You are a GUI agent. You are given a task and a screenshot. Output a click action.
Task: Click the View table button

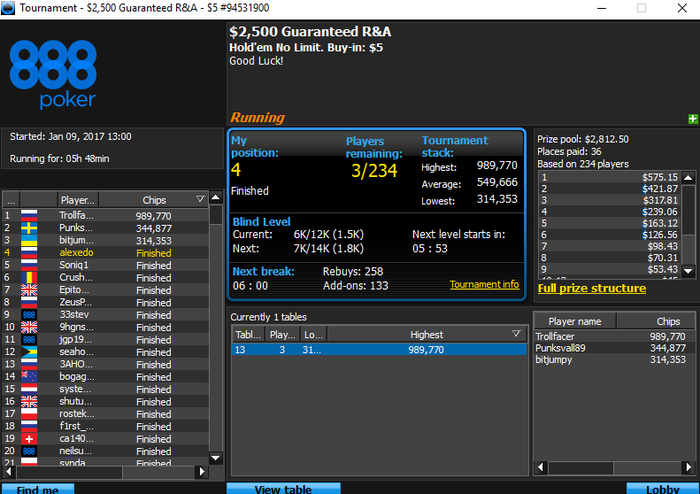point(283,489)
